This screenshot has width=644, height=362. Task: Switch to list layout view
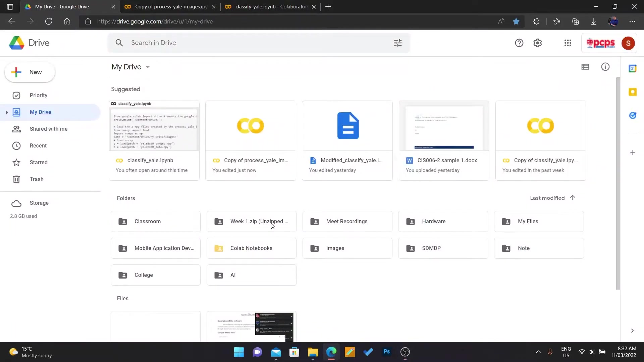point(585,67)
